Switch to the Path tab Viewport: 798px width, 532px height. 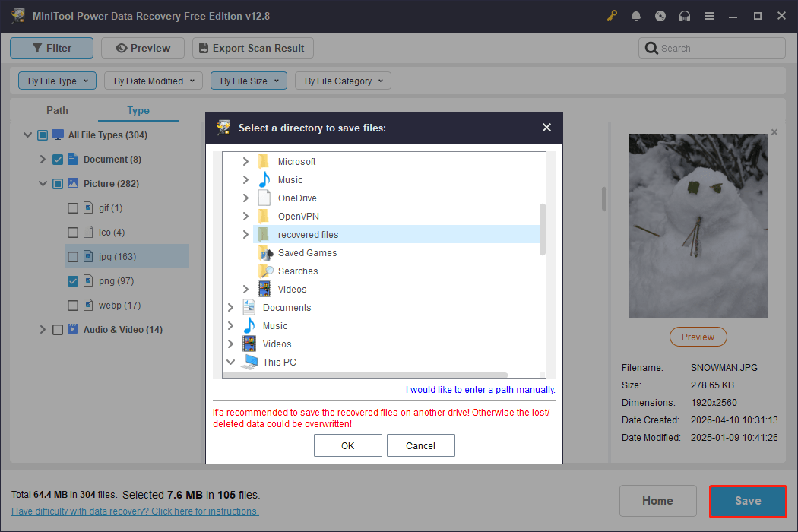[x=57, y=110]
